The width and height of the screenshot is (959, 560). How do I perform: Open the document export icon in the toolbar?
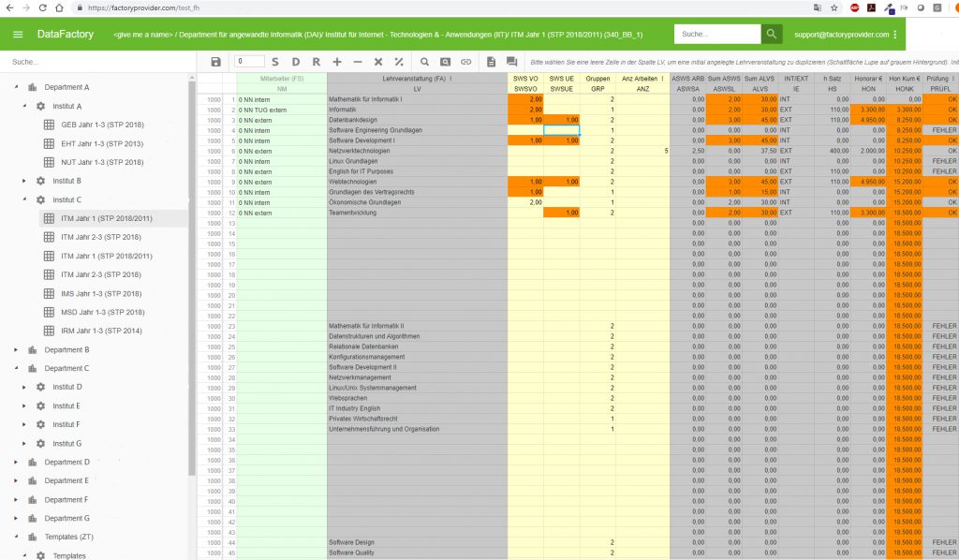click(x=489, y=62)
